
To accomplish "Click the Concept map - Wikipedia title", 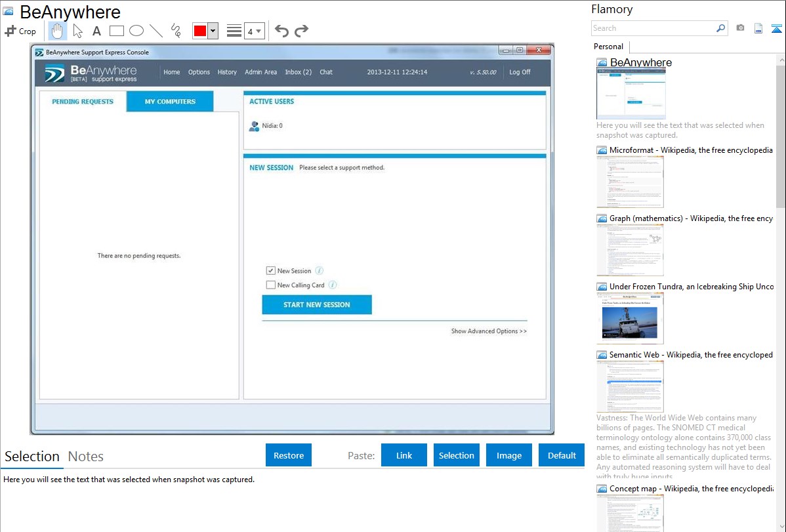I will coord(692,489).
